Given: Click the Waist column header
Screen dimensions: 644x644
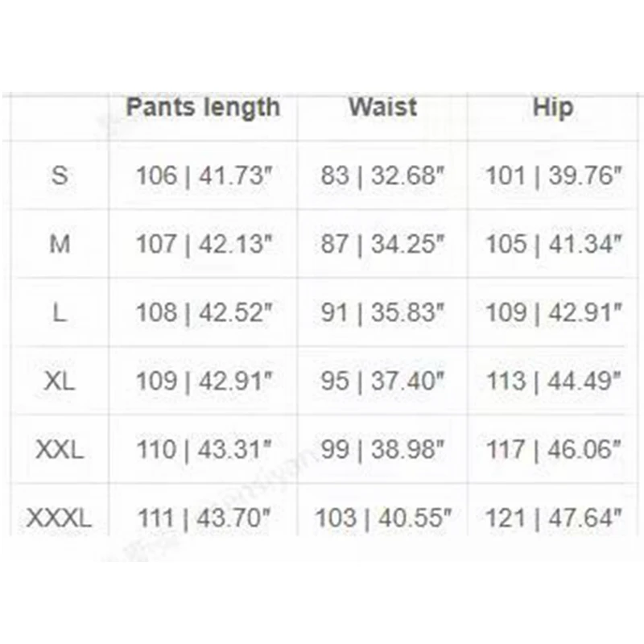Looking at the screenshot, I should point(382,108).
